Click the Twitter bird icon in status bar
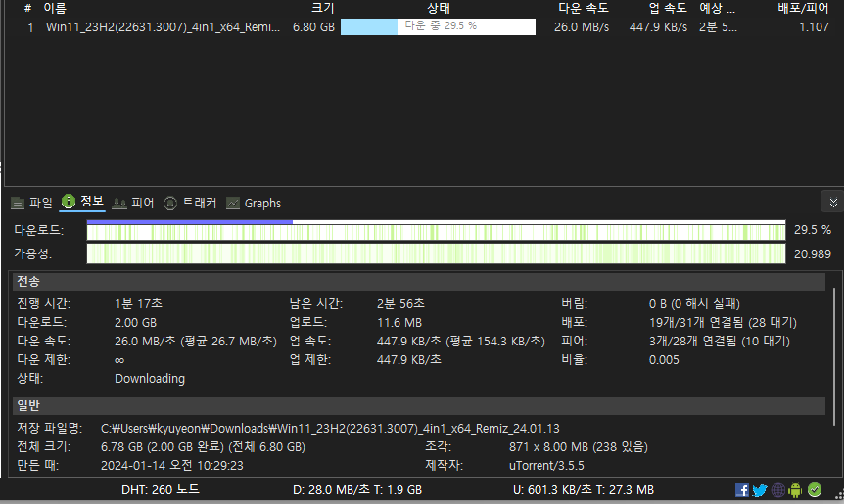 click(x=760, y=490)
